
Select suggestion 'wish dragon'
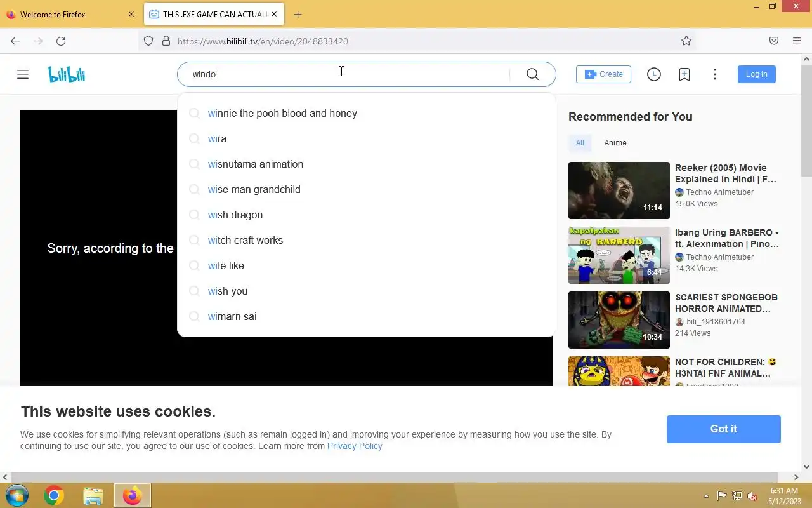pyautogui.click(x=366, y=215)
